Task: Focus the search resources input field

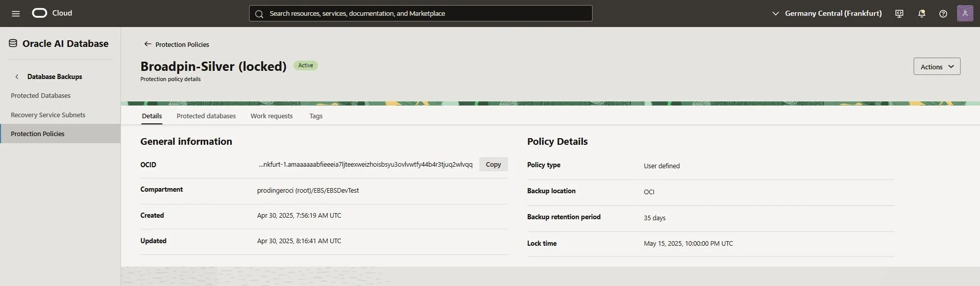Action: pyautogui.click(x=421, y=13)
